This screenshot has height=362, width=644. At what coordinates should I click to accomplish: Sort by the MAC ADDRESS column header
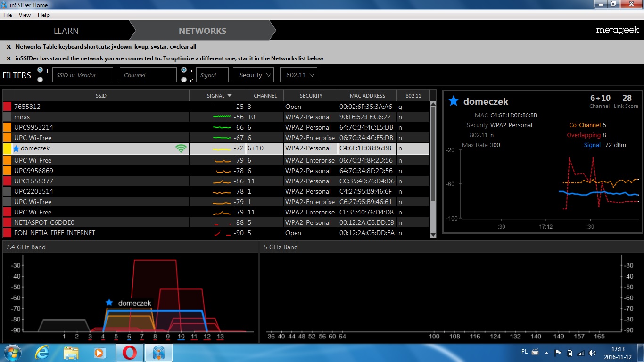[367, 96]
